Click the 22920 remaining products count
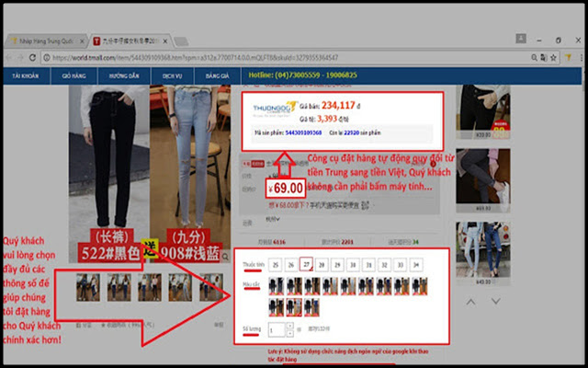The width and height of the screenshot is (588, 368). point(351,132)
